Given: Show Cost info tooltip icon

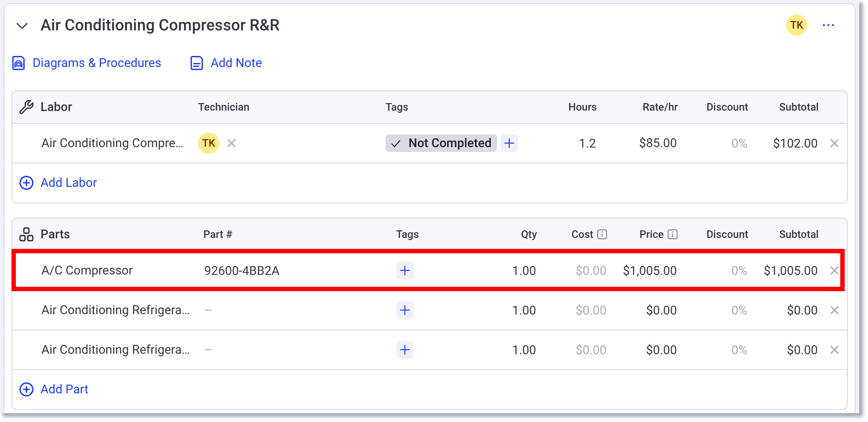Looking at the screenshot, I should (602, 234).
